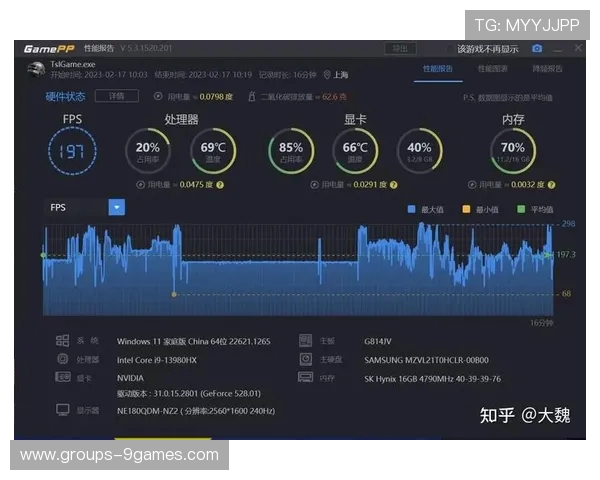Tick the 该游戏不再显示 checkbox
Screen dimensions: 600x480
450,49
